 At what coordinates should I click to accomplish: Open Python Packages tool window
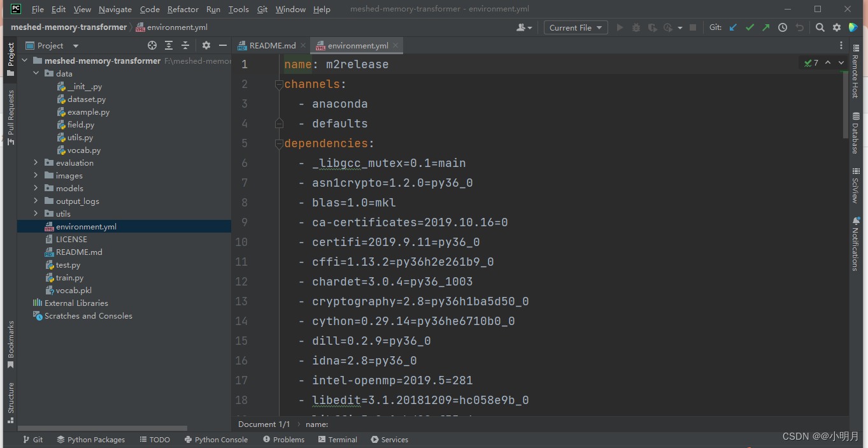coord(90,440)
